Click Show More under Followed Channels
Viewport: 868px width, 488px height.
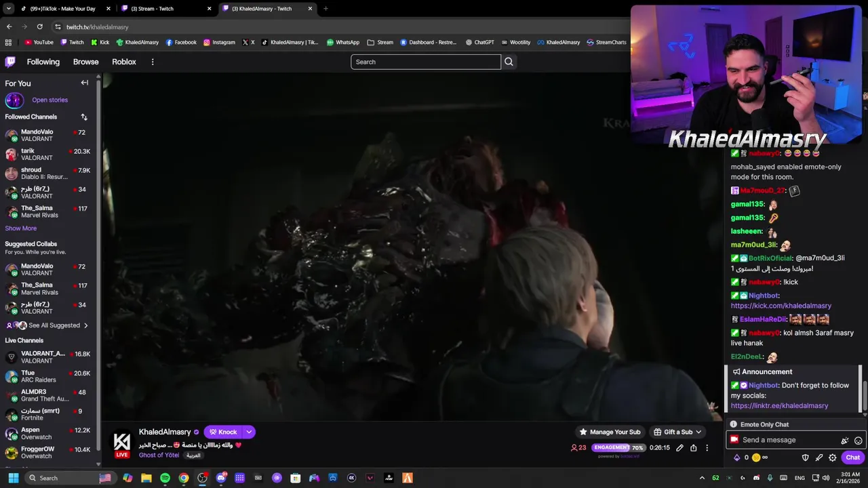point(21,228)
